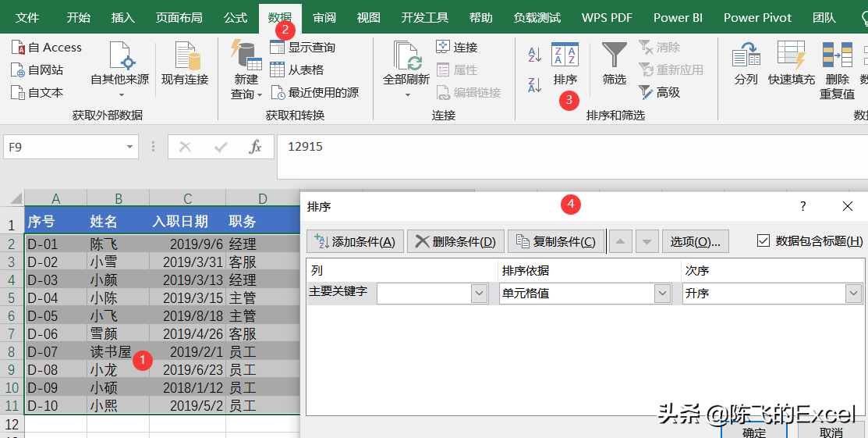The image size is (868, 438).
Task: Switch to Insert (插入) tab
Action: [123, 18]
